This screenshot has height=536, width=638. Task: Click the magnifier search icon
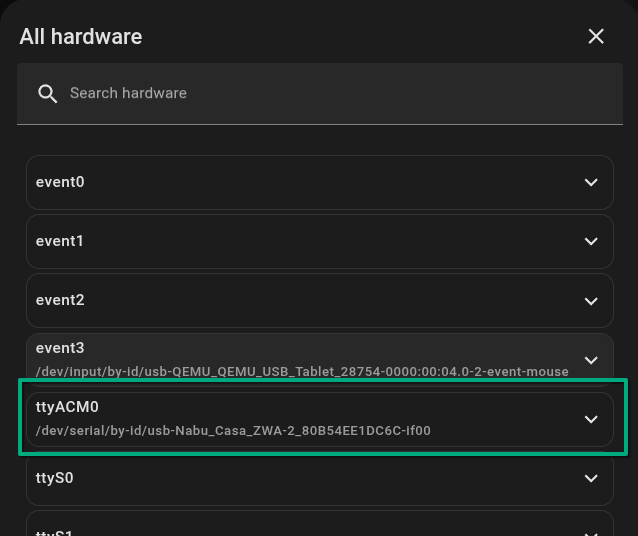[x=47, y=93]
